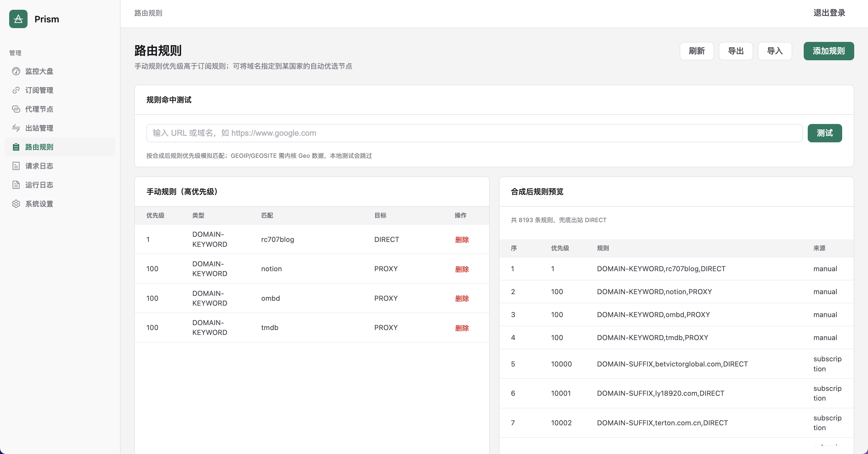Click 类型 column header
The width and height of the screenshot is (868, 454).
(198, 215)
